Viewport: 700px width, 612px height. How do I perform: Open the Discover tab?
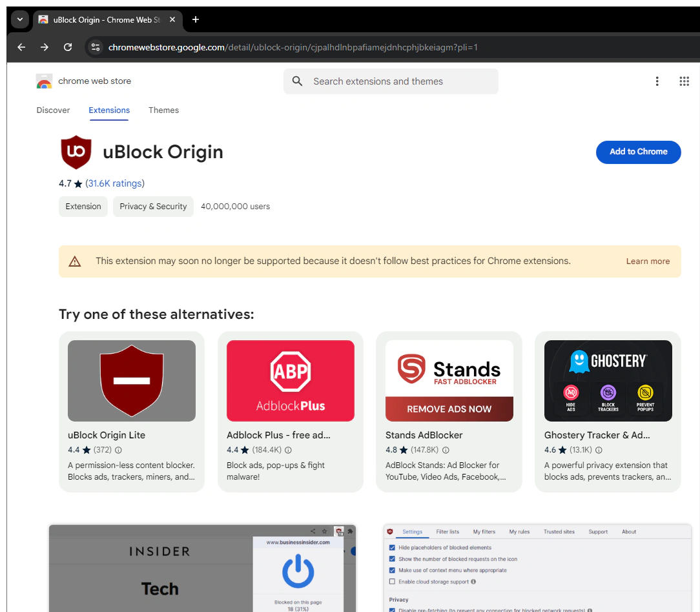tap(53, 110)
